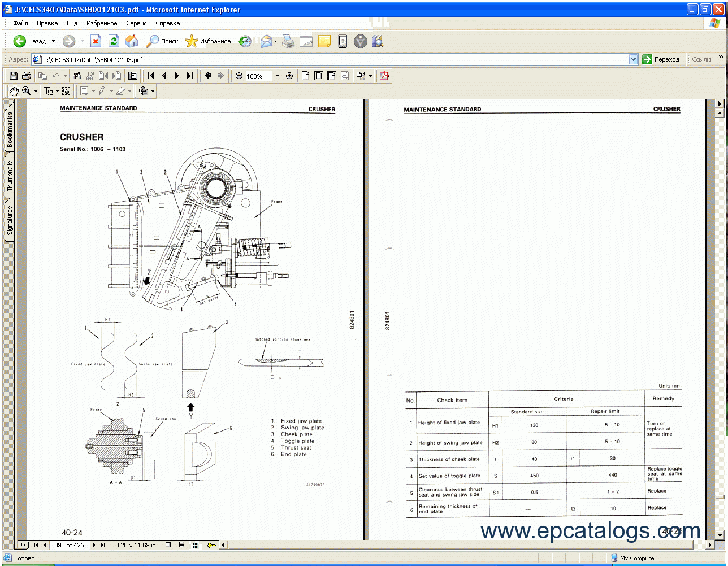Go to the Home page icon
Viewport: 728px width, 566px height.
[132, 41]
